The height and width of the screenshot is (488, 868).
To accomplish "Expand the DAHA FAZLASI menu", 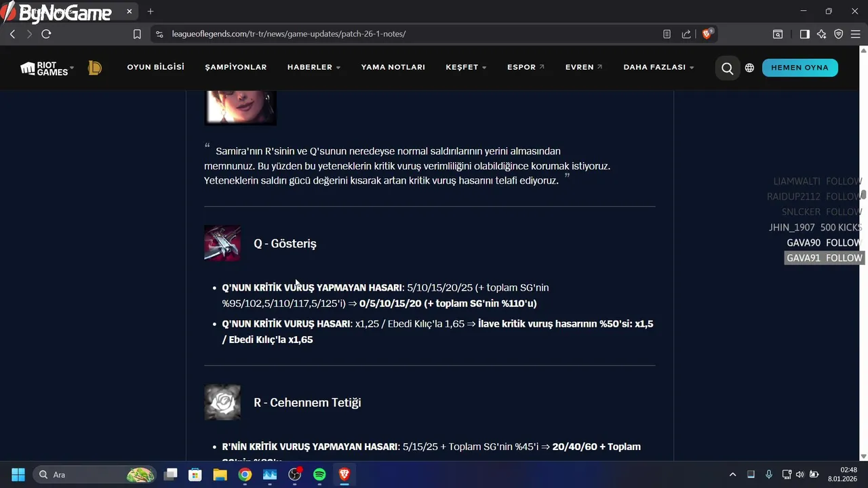I will click(658, 67).
